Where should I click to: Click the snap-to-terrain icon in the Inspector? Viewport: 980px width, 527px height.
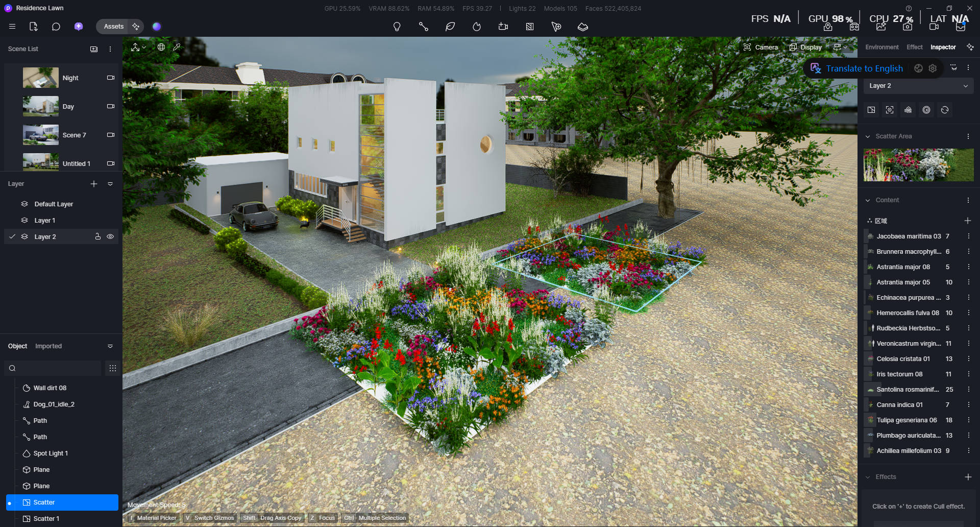[908, 110]
